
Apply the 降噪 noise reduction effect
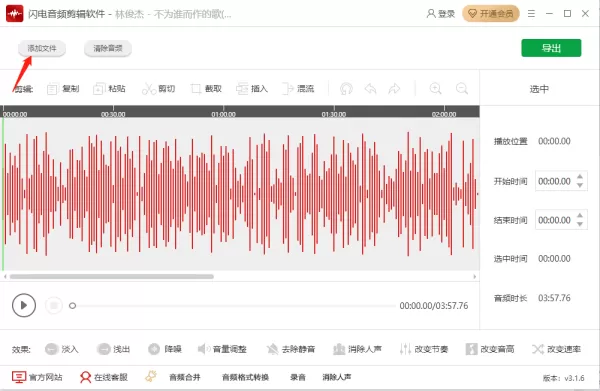[165, 349]
